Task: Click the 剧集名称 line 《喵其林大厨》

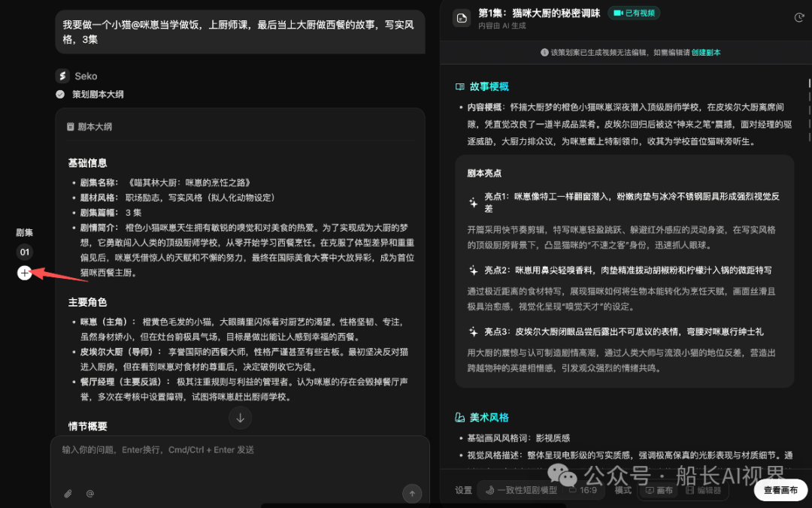Action: tap(165, 183)
